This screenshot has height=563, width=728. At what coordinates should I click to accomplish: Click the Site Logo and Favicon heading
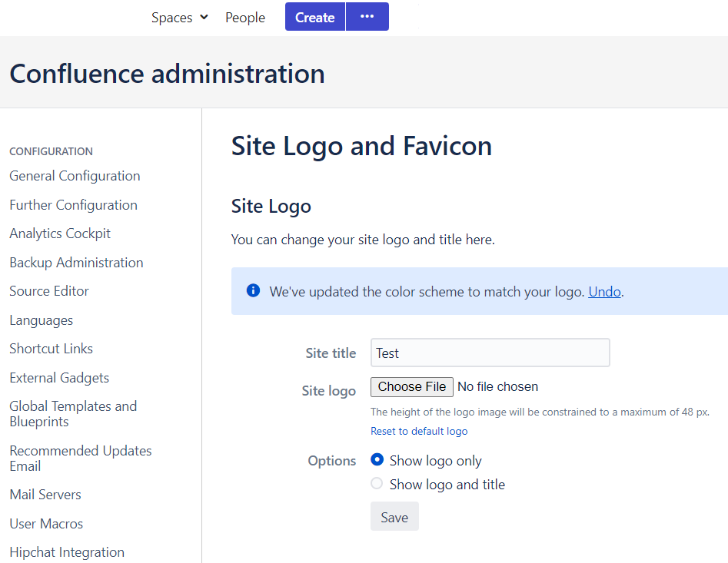pos(361,147)
